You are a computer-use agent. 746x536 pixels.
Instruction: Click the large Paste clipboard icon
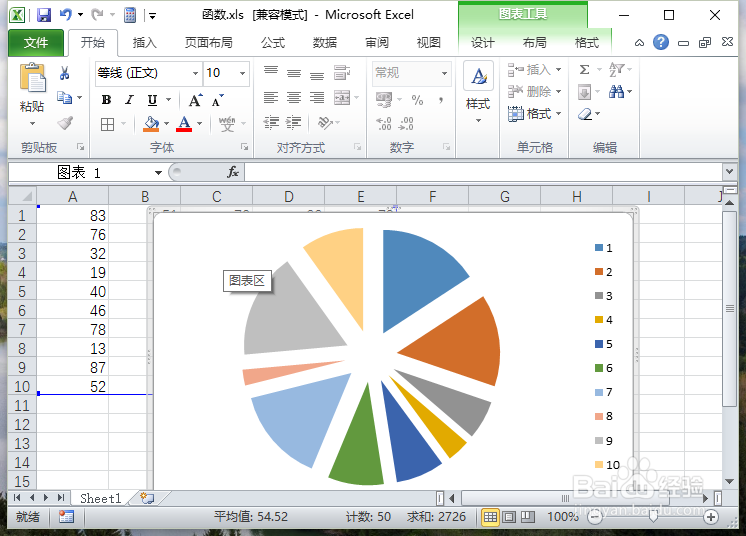coord(32,78)
